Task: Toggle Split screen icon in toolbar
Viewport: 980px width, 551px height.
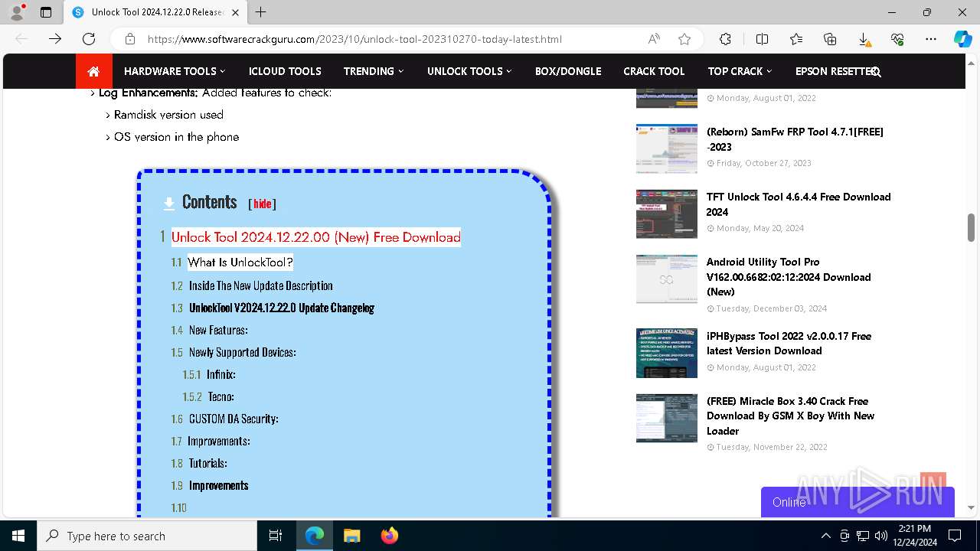Action: pos(762,39)
